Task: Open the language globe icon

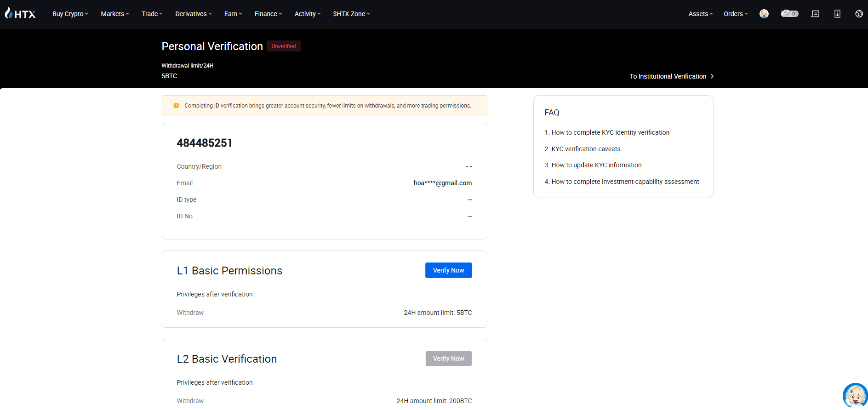Action: click(x=859, y=14)
